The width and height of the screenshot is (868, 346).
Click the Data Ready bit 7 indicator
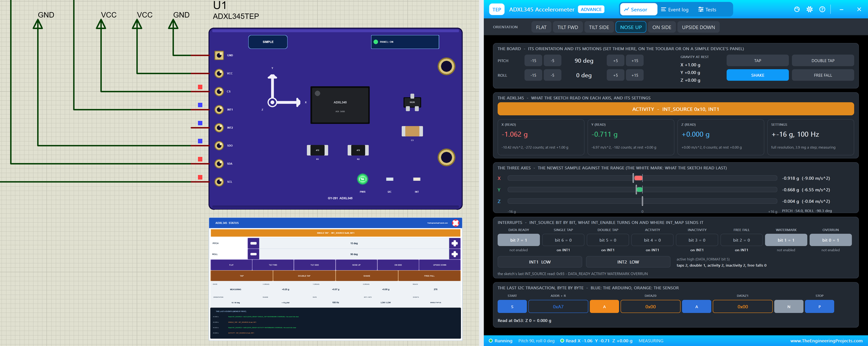(518, 240)
